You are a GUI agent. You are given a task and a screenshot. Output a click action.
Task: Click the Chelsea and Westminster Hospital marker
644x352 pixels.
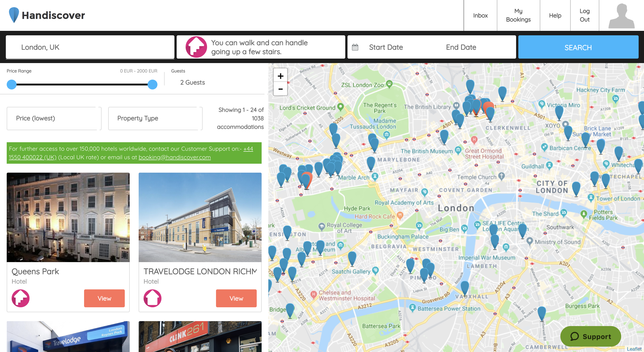point(314,294)
